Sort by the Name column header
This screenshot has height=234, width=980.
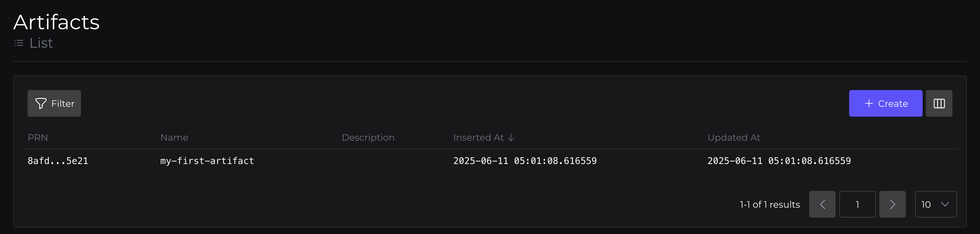(x=174, y=138)
